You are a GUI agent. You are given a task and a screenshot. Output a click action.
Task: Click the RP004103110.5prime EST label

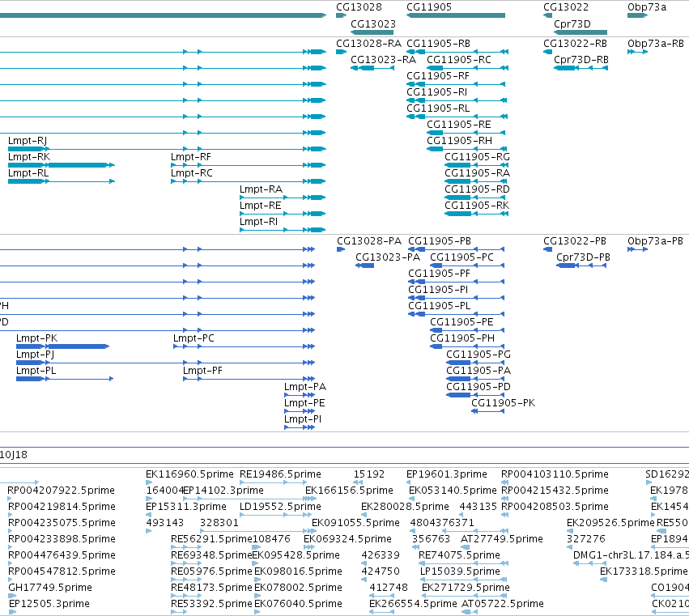coord(555,474)
